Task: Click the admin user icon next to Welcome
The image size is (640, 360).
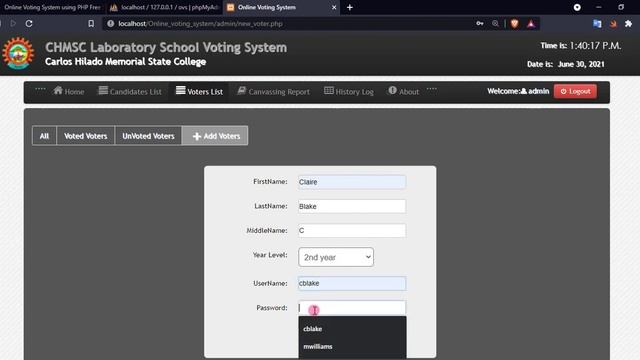Action: (x=524, y=91)
